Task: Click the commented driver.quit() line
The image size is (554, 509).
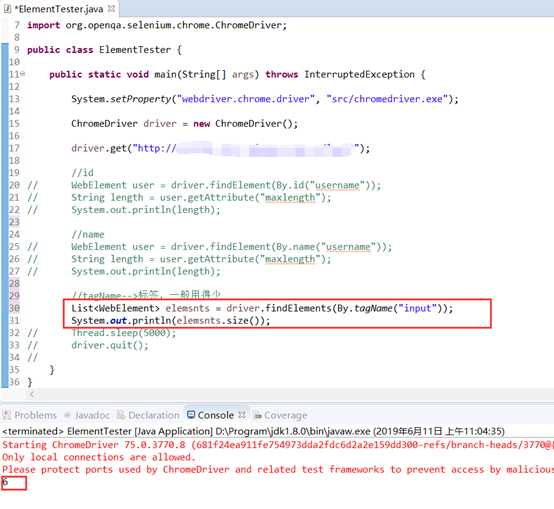Action: click(110, 345)
